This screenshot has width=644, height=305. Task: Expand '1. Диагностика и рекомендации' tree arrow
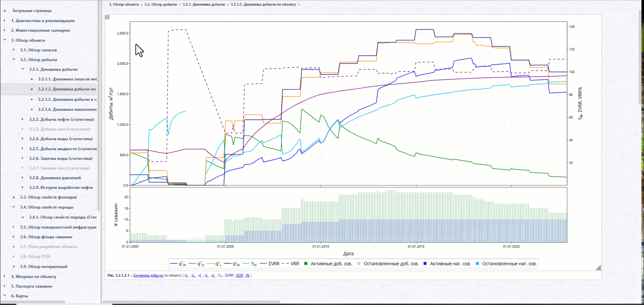point(5,20)
